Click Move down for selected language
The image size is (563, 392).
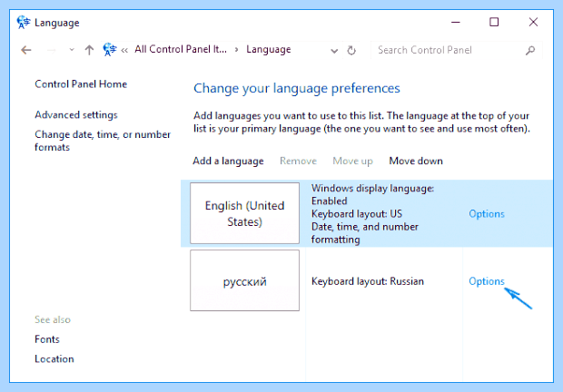tap(416, 161)
